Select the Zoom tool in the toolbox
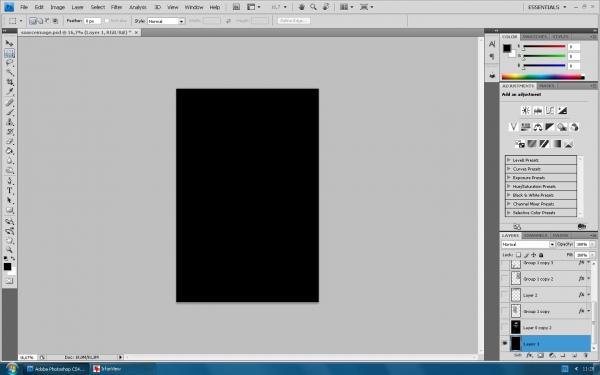Screen dimensions: 600x375 10,250
